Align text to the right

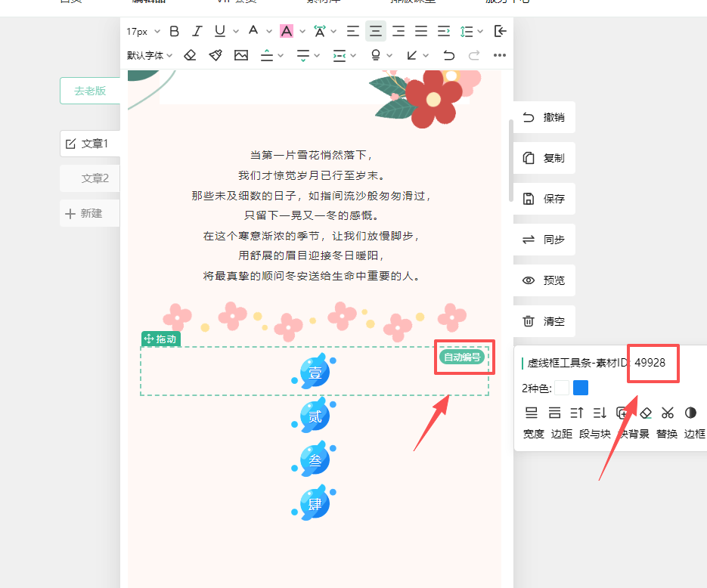coord(398,31)
